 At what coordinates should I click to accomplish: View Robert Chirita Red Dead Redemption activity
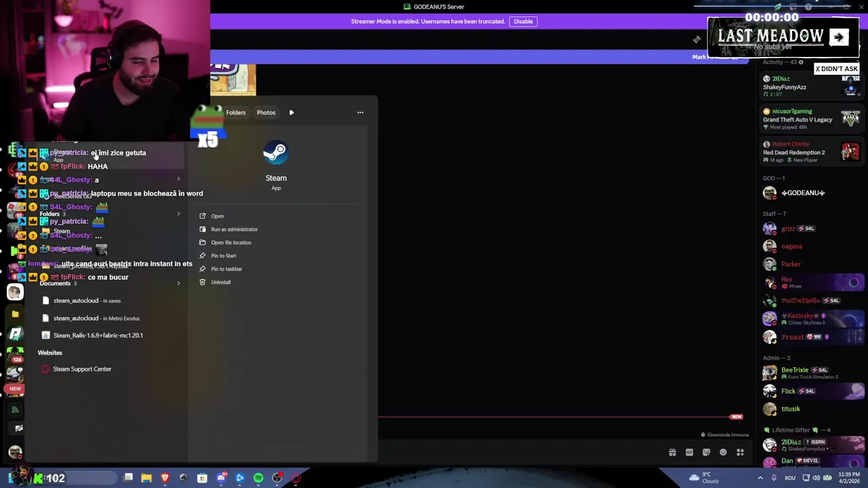(x=811, y=152)
